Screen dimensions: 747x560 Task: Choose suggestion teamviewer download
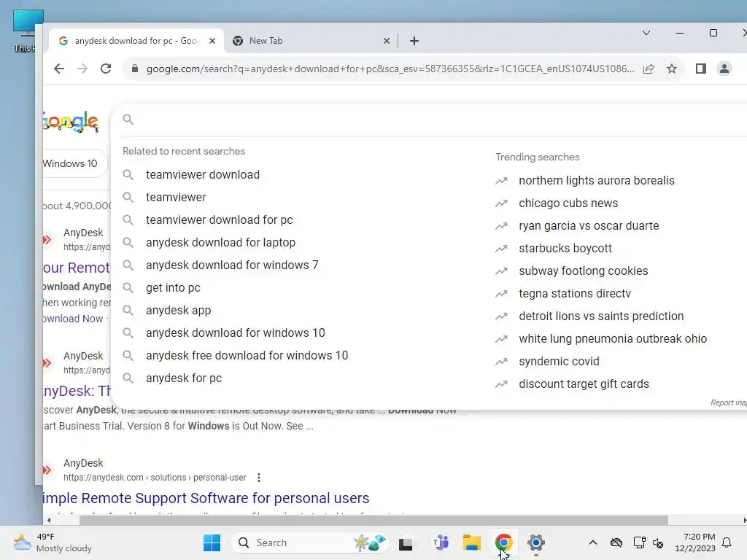(x=203, y=175)
